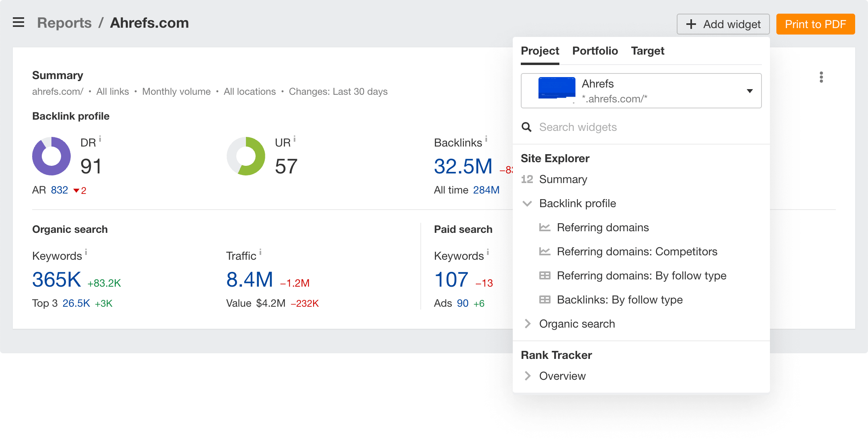Click the search magnifier icon
Viewport: 868px width, 440px height.
click(x=526, y=127)
